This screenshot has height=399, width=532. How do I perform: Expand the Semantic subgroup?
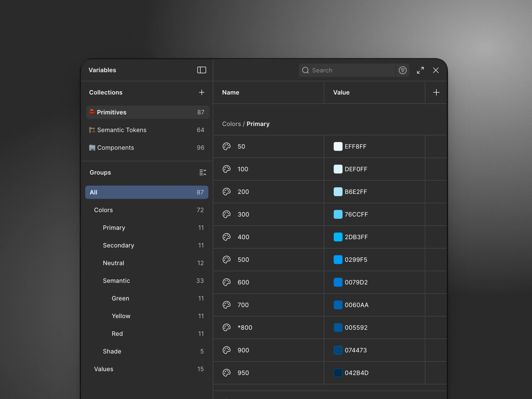(x=116, y=281)
